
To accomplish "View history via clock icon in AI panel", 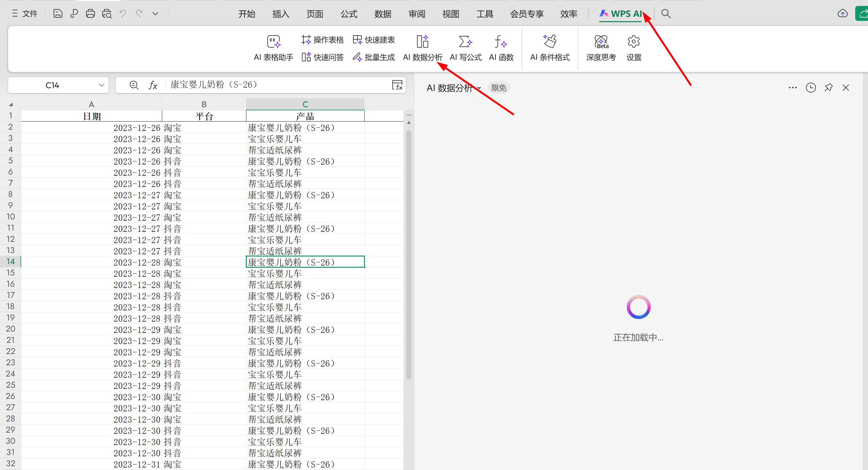I will point(810,88).
